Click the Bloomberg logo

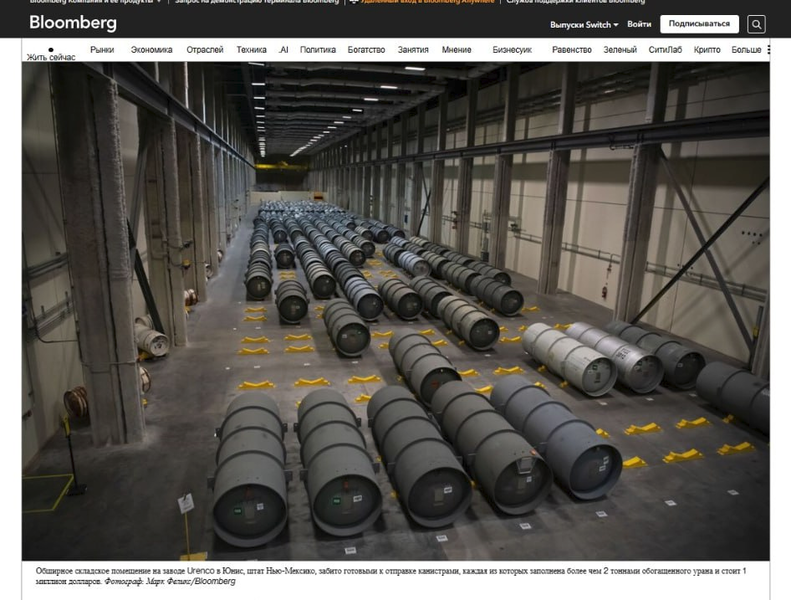click(73, 23)
